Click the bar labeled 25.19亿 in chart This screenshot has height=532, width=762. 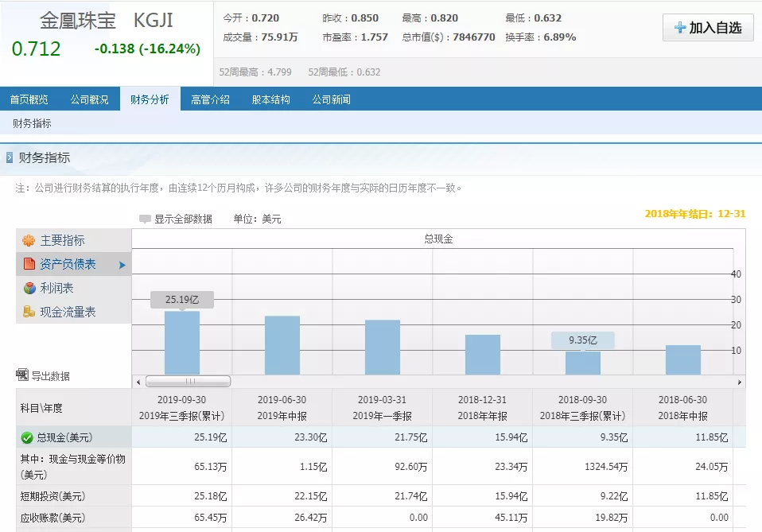[x=181, y=342]
